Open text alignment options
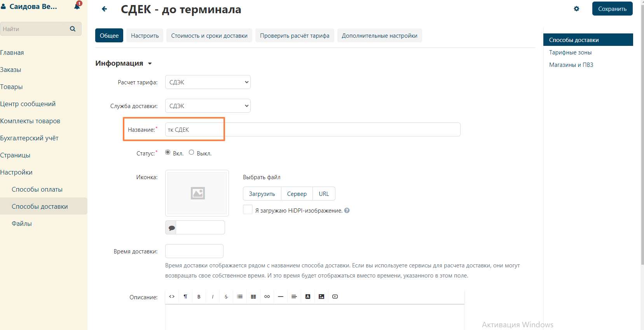 pos(294,297)
